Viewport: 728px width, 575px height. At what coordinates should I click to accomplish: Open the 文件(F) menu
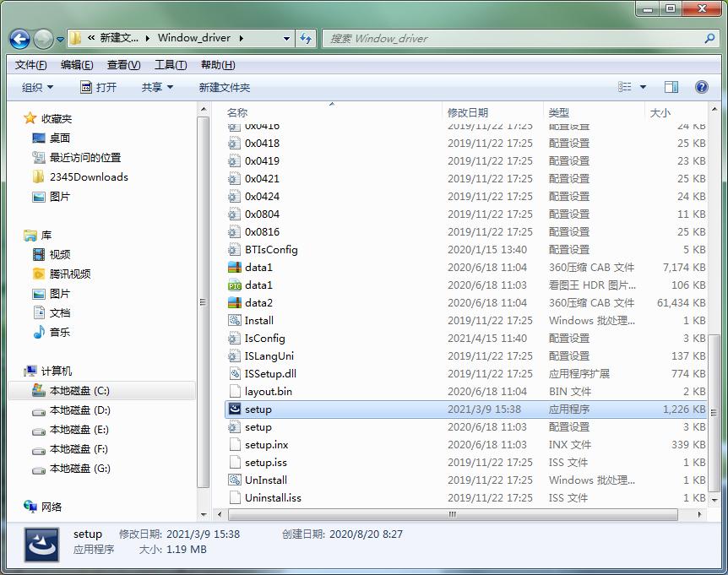[30, 65]
